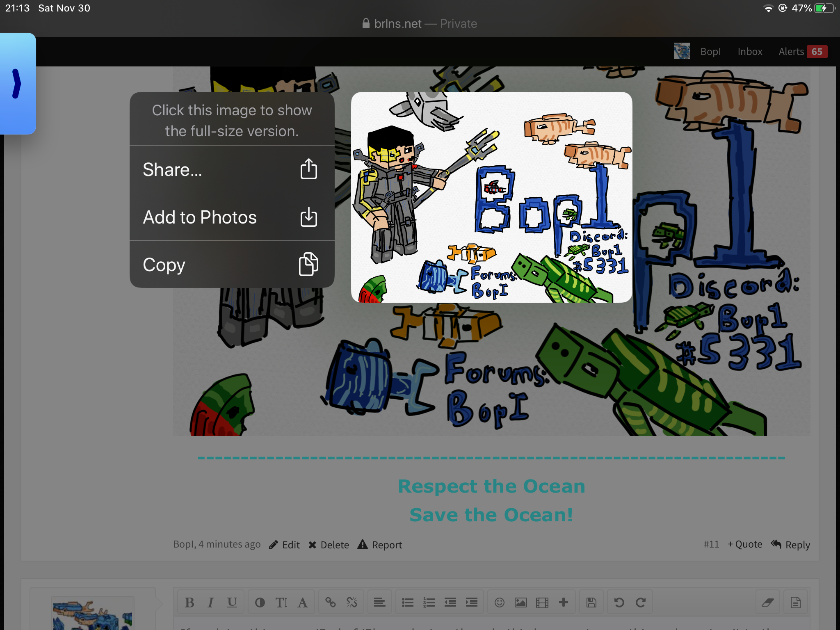Insert an image with the picture icon
The width and height of the screenshot is (840, 630).
pyautogui.click(x=521, y=603)
